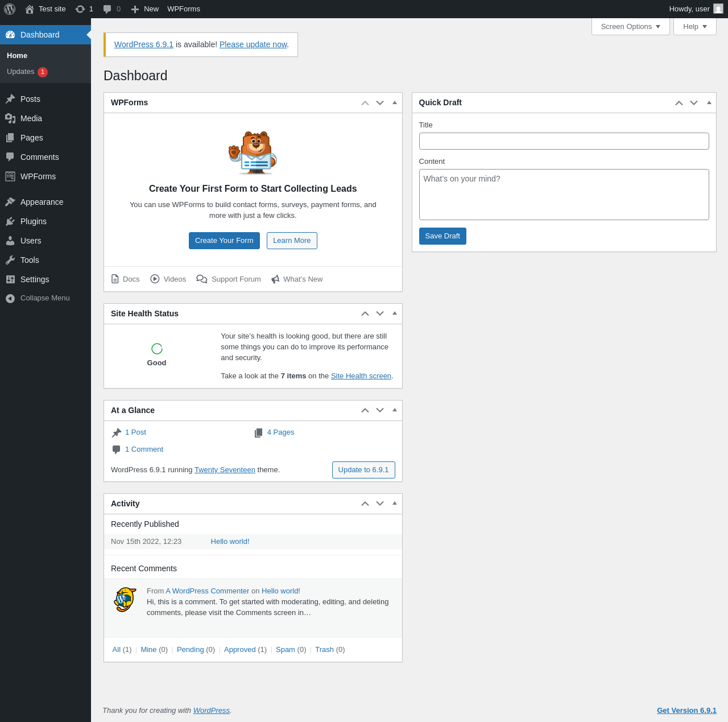Click the Users person icon in sidebar
The image size is (728, 722).
10,241
